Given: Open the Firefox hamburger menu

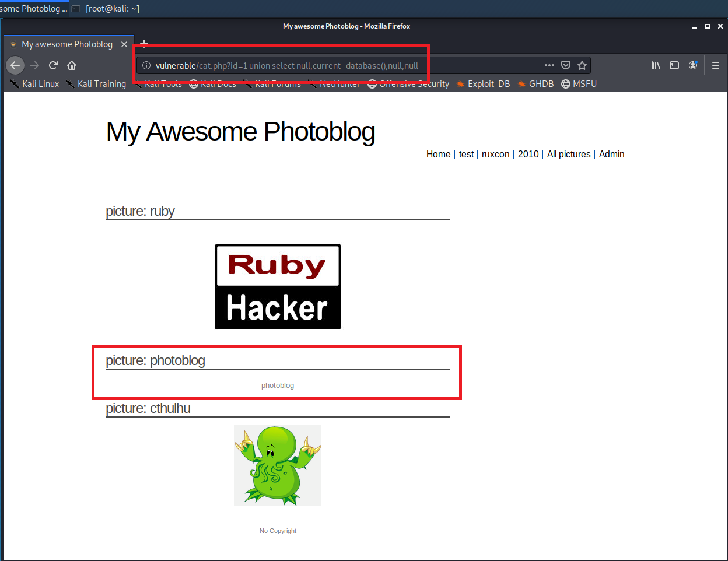Looking at the screenshot, I should pyautogui.click(x=716, y=65).
